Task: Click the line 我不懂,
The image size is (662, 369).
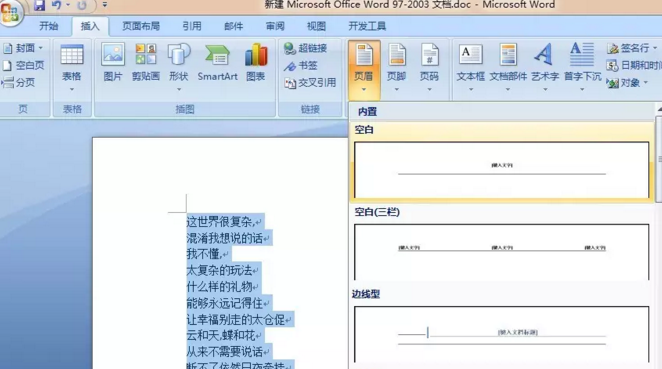Action: (204, 254)
